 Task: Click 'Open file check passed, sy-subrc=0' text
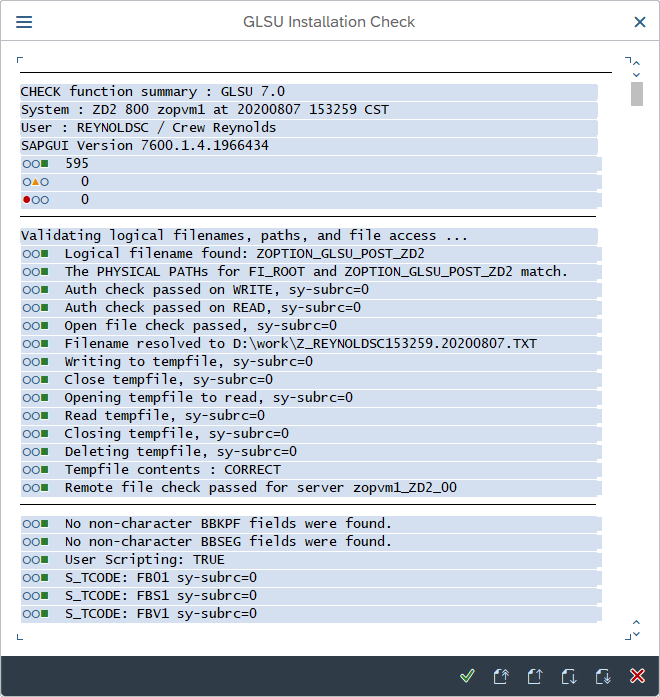pyautogui.click(x=201, y=326)
